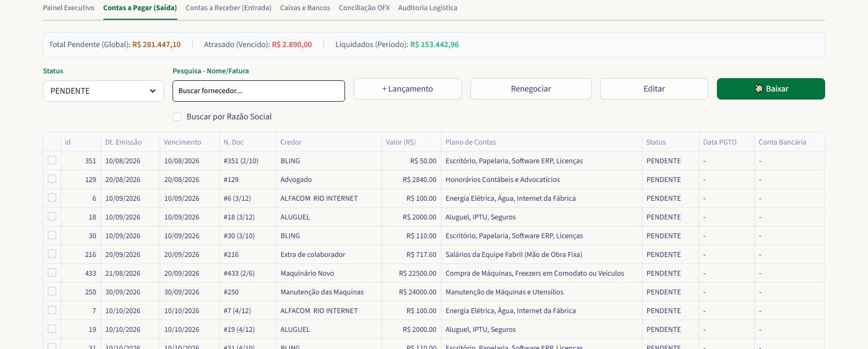Open Auditoria Logística tab
Image resolution: width=868 pixels, height=349 pixels.
coord(428,8)
